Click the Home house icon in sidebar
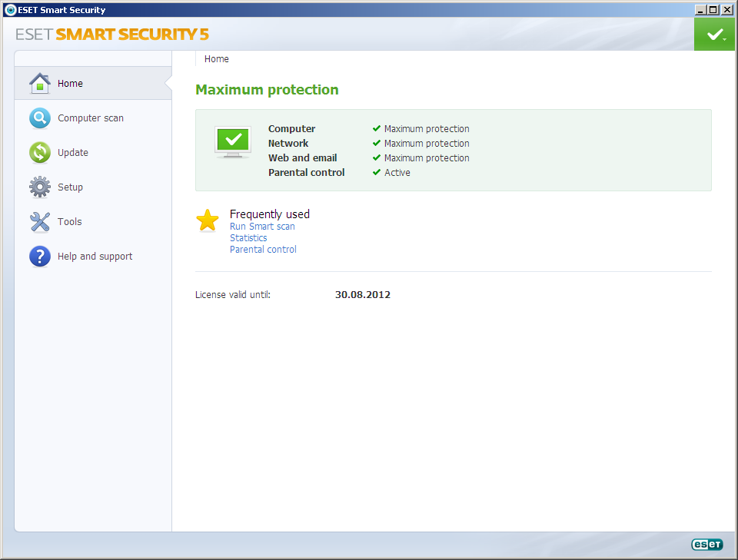Viewport: 738px width, 560px height. coord(40,83)
